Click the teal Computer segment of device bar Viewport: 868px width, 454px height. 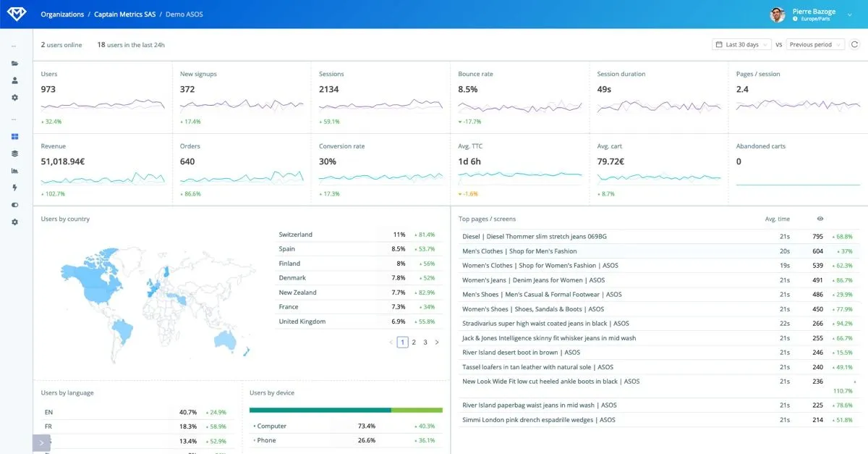[320, 410]
